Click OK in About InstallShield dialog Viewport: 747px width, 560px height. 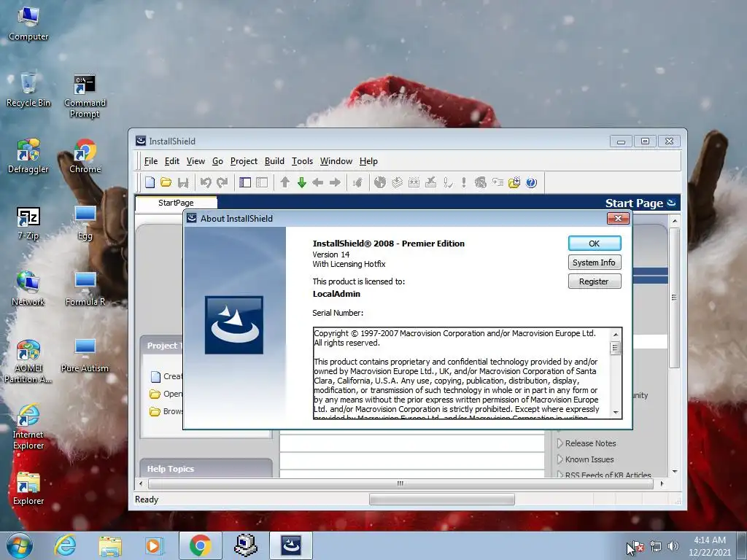594,244
